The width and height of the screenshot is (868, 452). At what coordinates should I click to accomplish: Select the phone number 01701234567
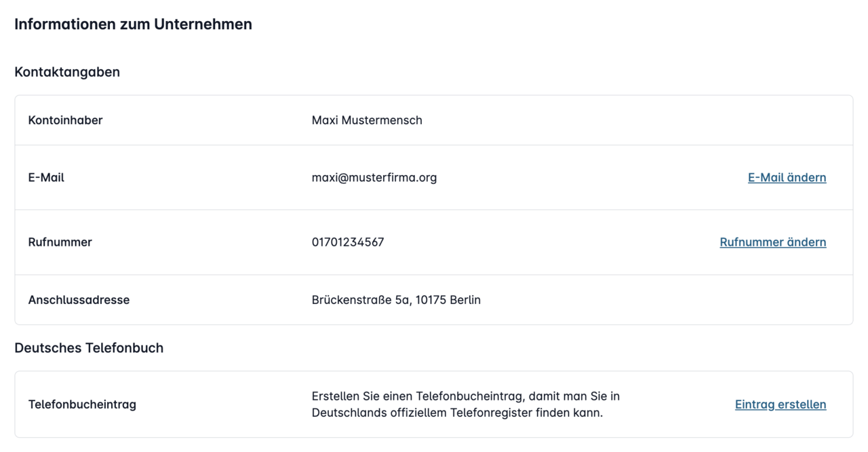coord(347,242)
